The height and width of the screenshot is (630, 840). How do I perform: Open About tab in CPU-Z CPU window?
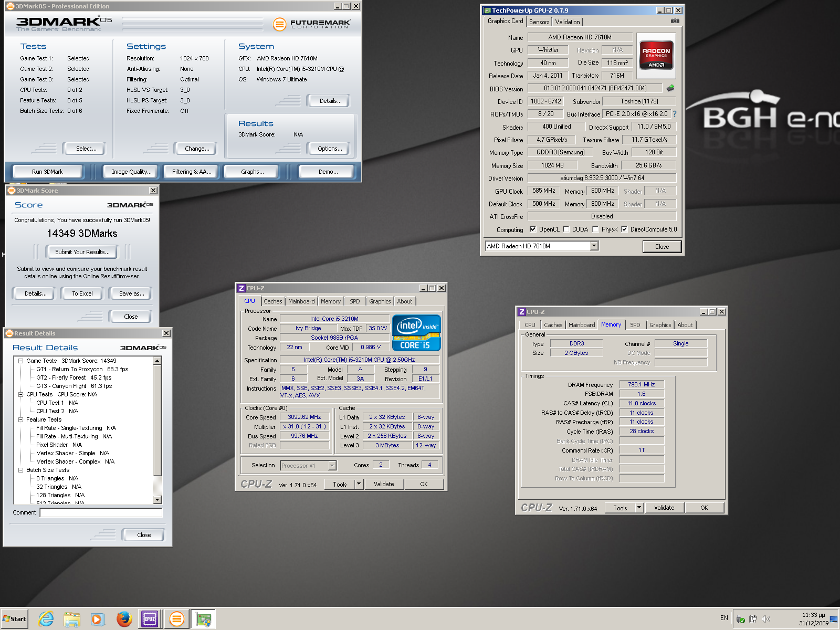[x=405, y=301]
